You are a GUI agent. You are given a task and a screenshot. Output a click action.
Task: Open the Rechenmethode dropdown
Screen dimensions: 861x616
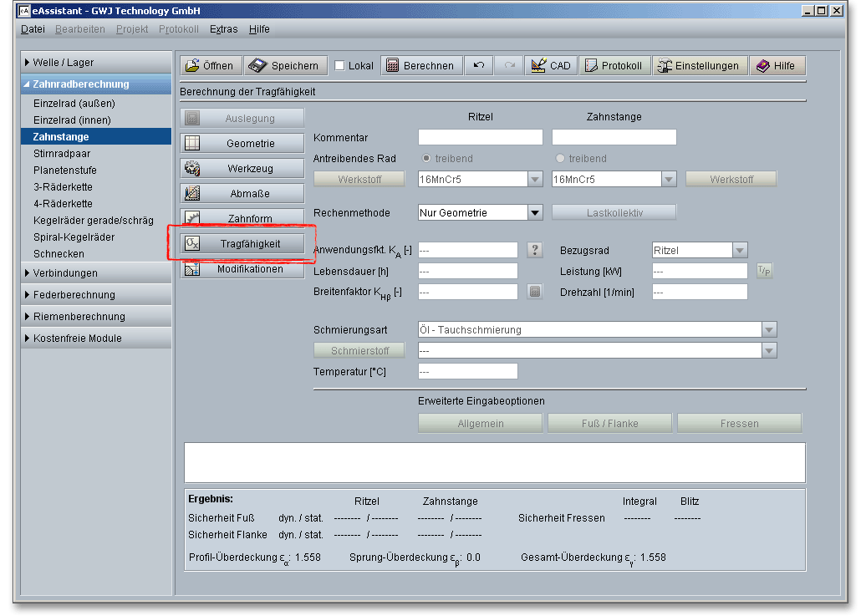coord(535,213)
